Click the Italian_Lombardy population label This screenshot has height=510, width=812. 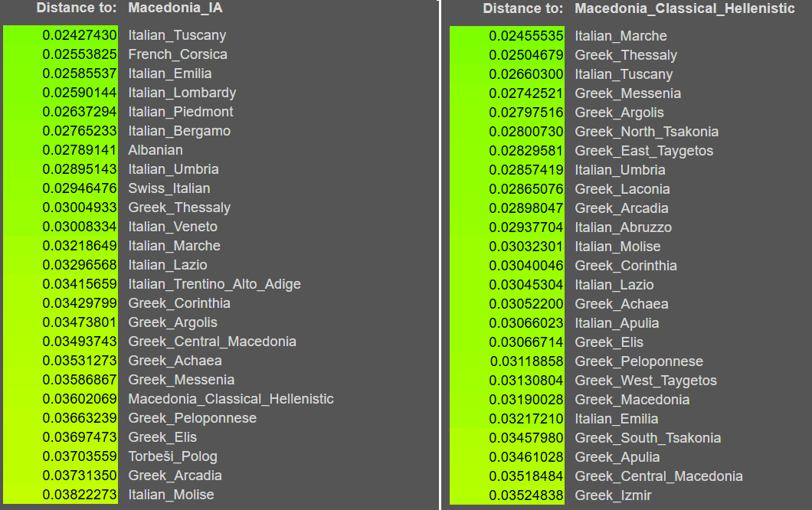(x=182, y=93)
